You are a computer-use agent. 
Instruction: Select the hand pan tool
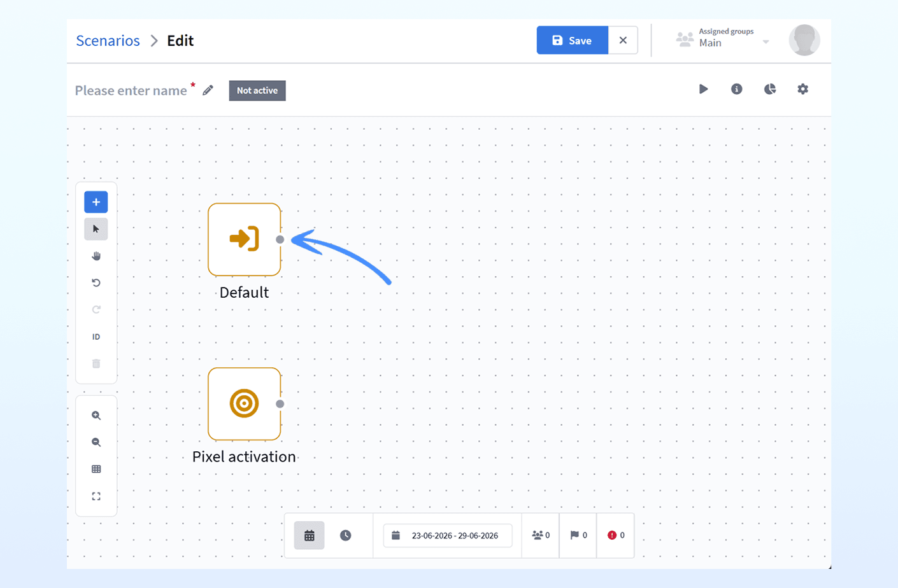click(96, 256)
